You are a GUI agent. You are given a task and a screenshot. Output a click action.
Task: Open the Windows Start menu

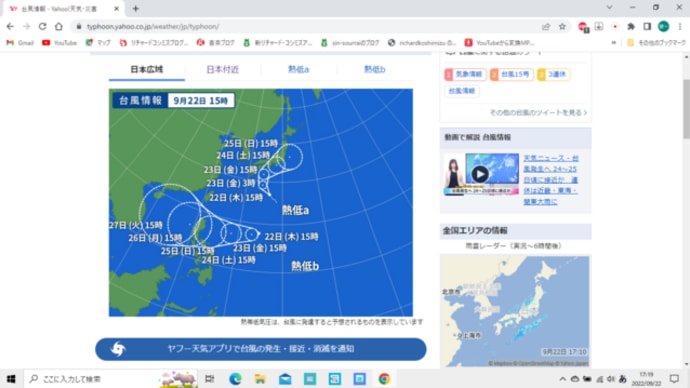coord(11,379)
